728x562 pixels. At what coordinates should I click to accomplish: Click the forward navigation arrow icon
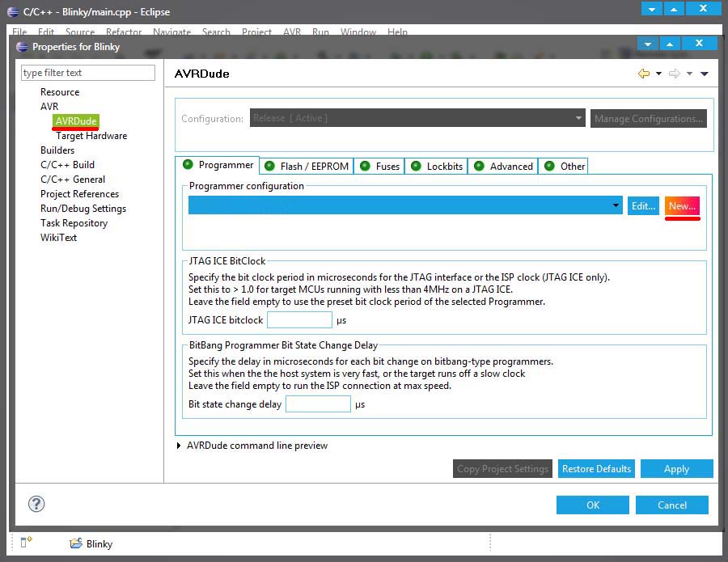(x=674, y=74)
